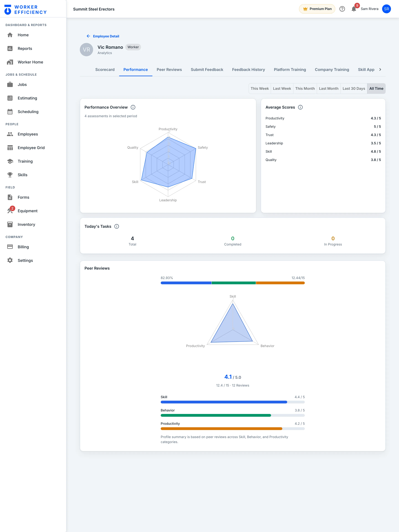This screenshot has height=532, width=399.
Task: Click the Today's Tasks info icon
Action: click(x=117, y=226)
